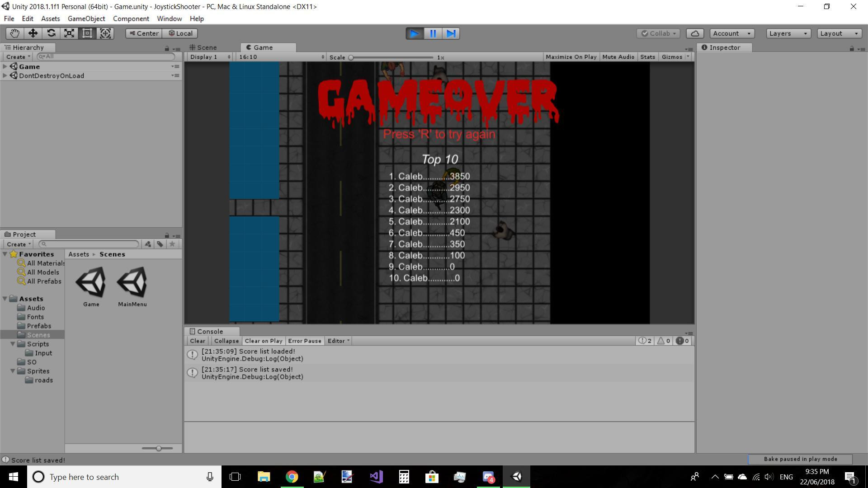Toggle Clear on Play in Console
This screenshot has width=868, height=488.
pos(264,341)
